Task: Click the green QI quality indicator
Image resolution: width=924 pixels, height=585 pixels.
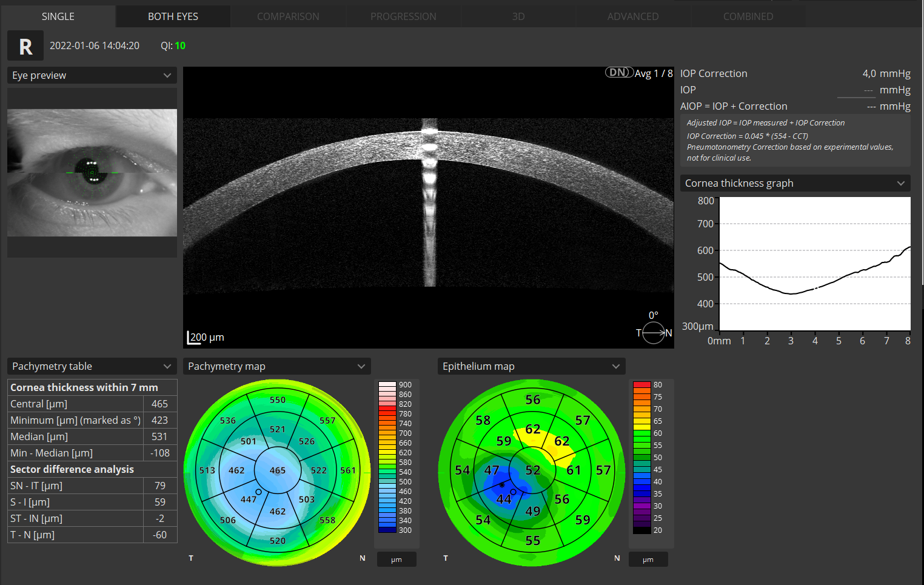Action: pos(173,45)
